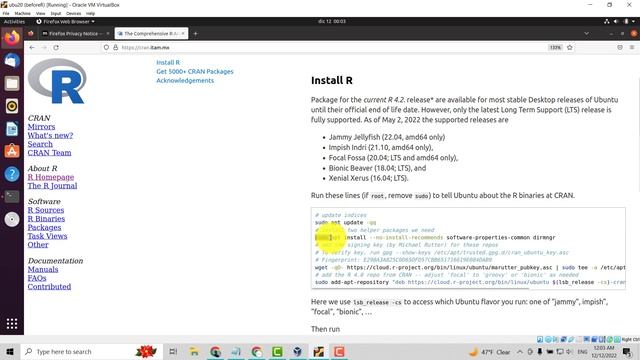Image resolution: width=640 pixels, height=360 pixels.
Task: Open What's new? link
Action: coord(50,136)
